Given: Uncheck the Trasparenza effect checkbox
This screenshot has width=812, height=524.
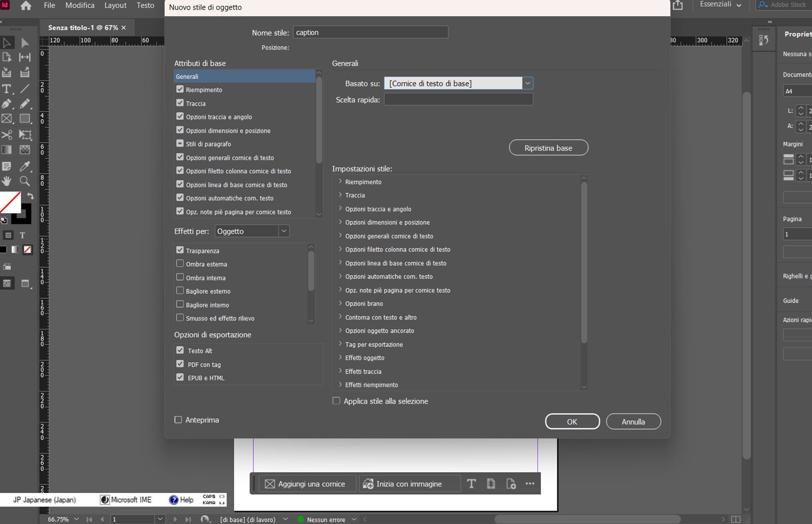Looking at the screenshot, I should click(180, 250).
